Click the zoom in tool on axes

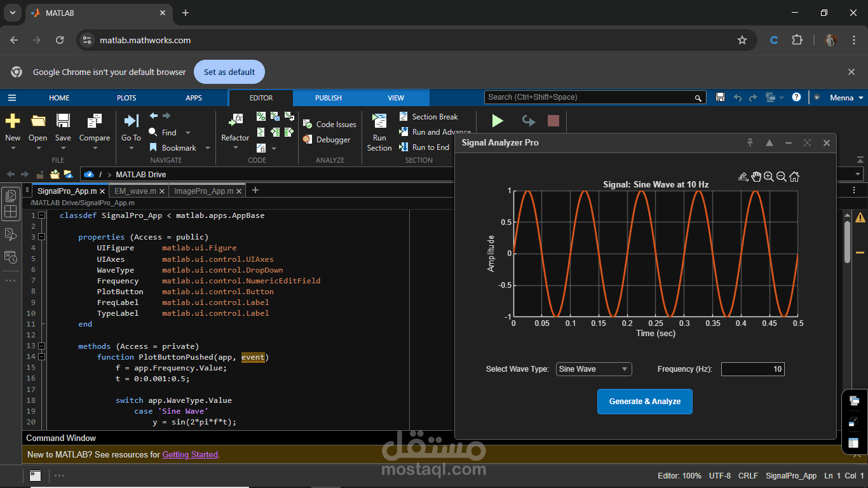point(769,177)
